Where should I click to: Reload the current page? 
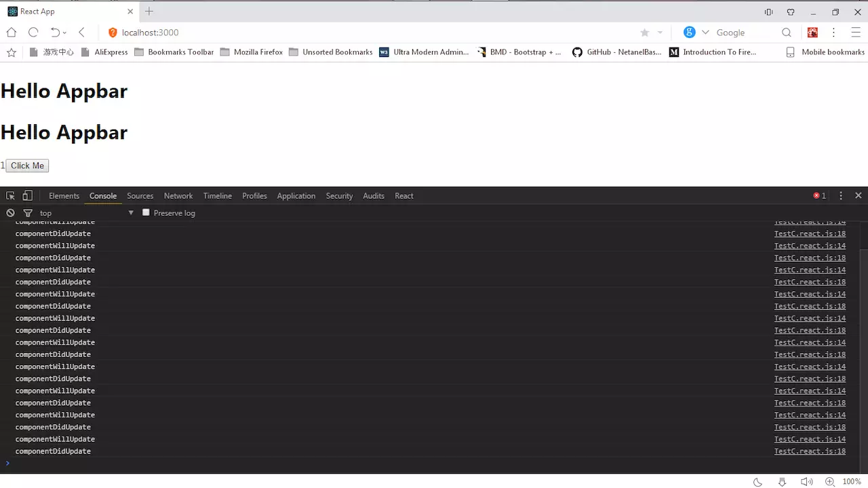tap(33, 32)
